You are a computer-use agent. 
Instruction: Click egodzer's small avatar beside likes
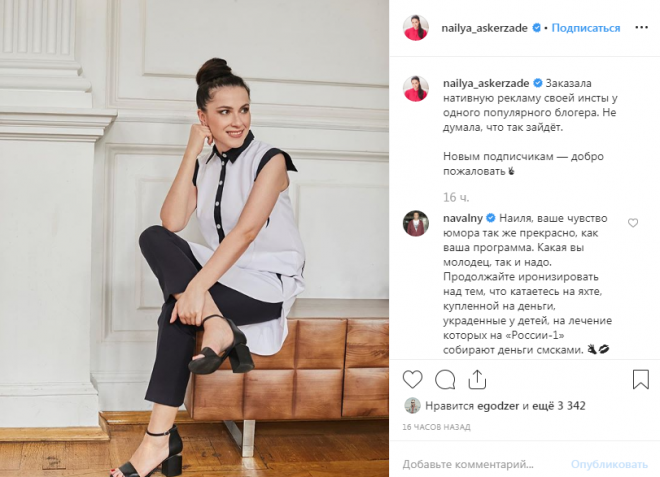[412, 405]
